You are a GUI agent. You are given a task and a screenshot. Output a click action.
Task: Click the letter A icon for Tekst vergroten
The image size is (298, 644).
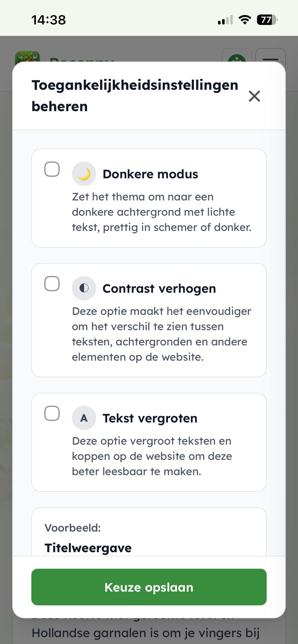84,417
